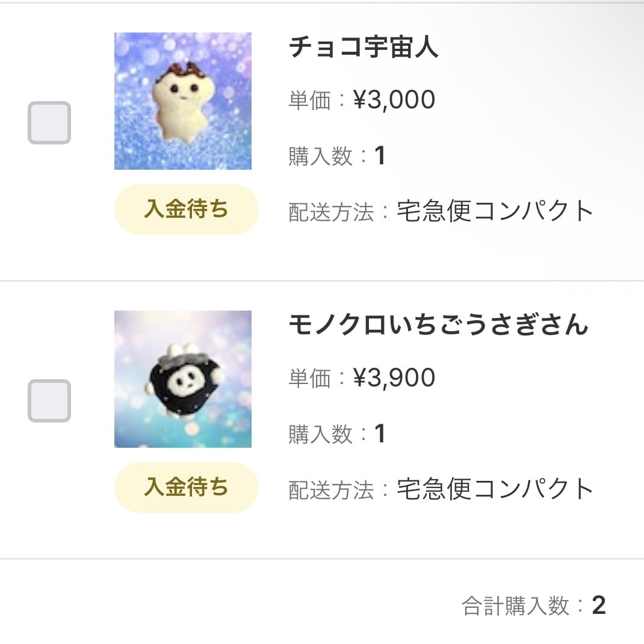The width and height of the screenshot is (644, 644).
Task: Open the チョコ宇宙人 product thumbnail
Action: click(x=183, y=101)
